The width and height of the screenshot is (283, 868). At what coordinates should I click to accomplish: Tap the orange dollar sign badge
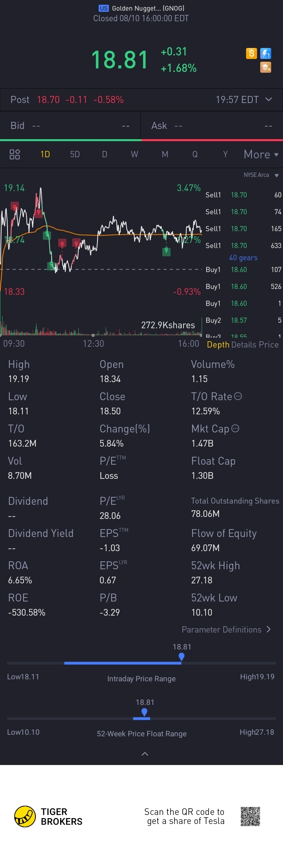pos(252,53)
